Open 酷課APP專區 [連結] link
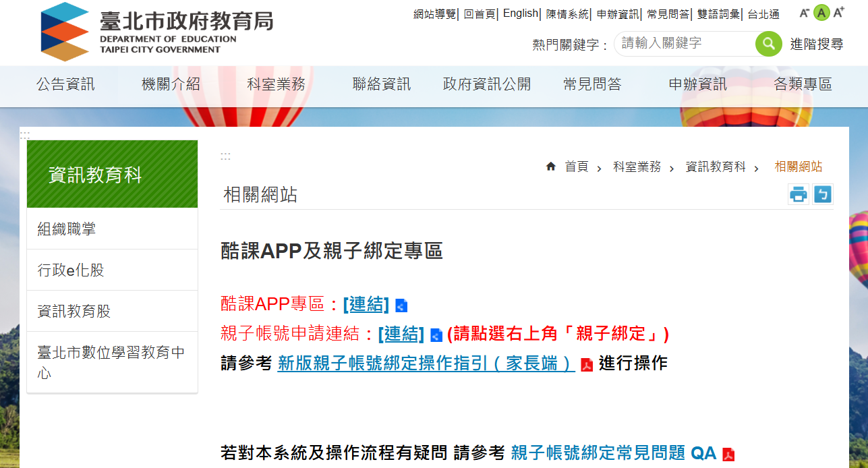The height and width of the screenshot is (468, 868). tap(366, 305)
